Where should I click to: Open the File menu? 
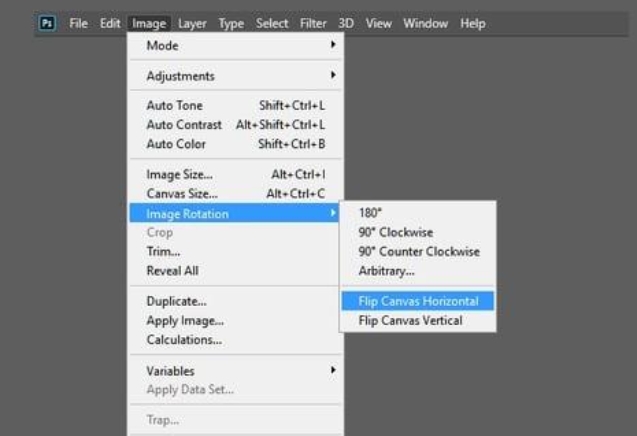78,24
